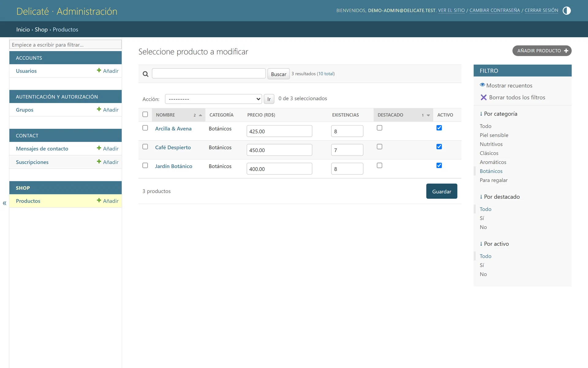Tick the select-all checkbox in table header

(x=145, y=114)
